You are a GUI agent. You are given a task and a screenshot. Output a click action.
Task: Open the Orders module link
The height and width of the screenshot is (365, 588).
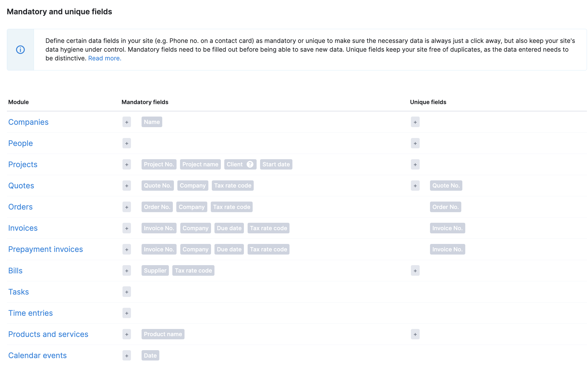coord(20,207)
